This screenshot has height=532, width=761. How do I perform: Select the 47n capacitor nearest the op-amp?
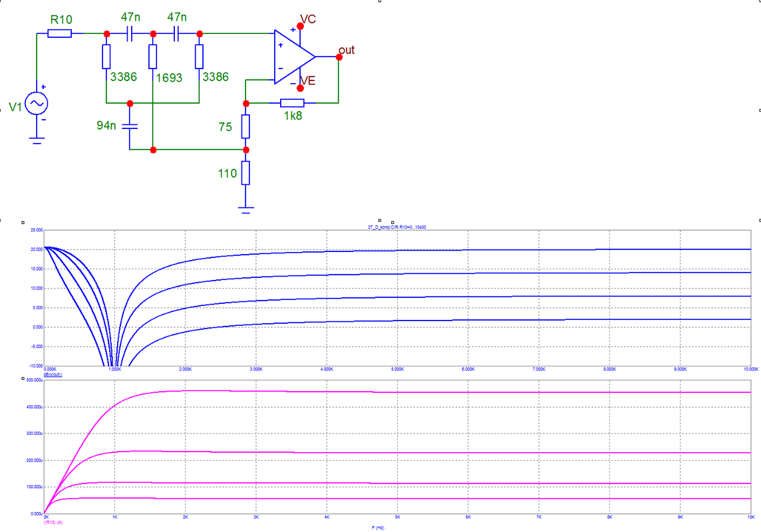click(x=176, y=34)
